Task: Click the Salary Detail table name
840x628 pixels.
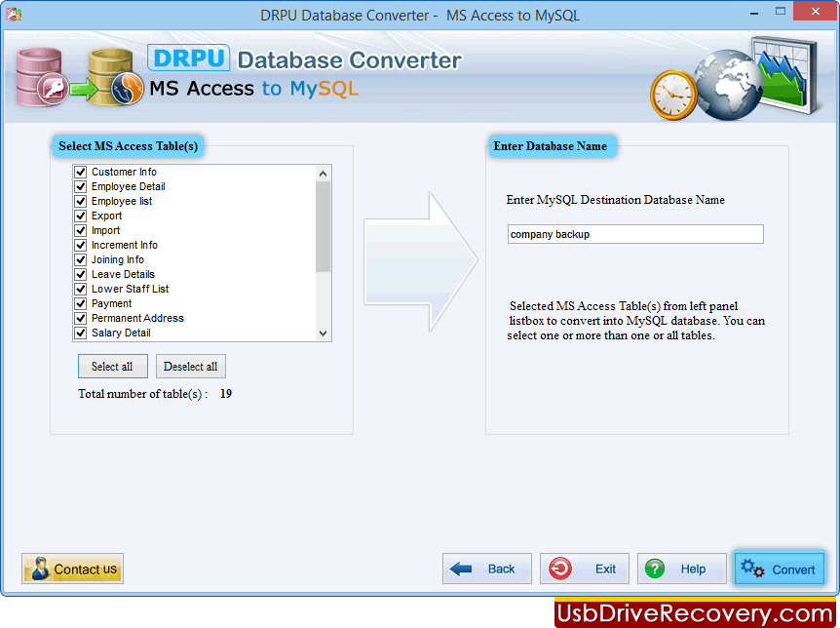Action: click(x=121, y=333)
